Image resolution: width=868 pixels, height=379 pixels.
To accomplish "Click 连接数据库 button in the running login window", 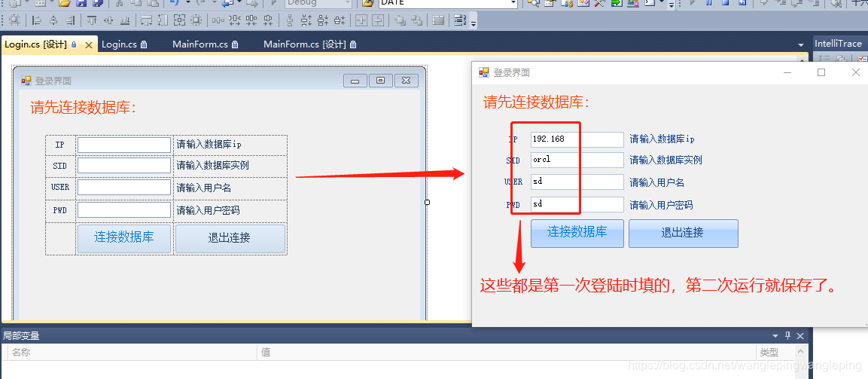I will click(577, 234).
